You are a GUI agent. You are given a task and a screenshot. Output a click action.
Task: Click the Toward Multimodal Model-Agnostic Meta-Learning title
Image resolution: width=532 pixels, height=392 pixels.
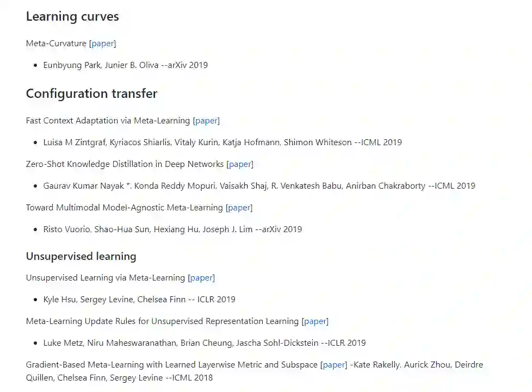(124, 208)
